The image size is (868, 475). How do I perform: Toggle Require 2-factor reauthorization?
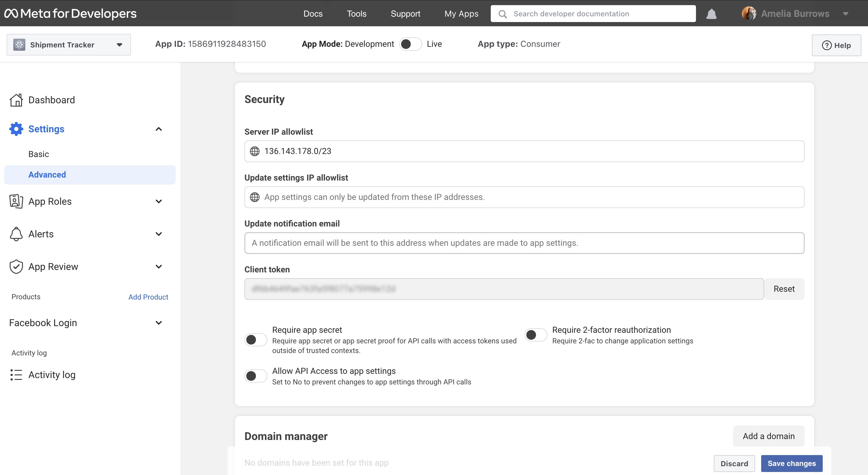point(535,334)
